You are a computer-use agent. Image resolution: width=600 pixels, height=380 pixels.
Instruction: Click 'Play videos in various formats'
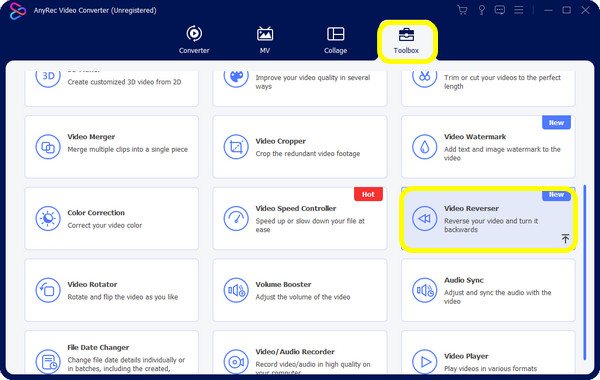pos(490,369)
